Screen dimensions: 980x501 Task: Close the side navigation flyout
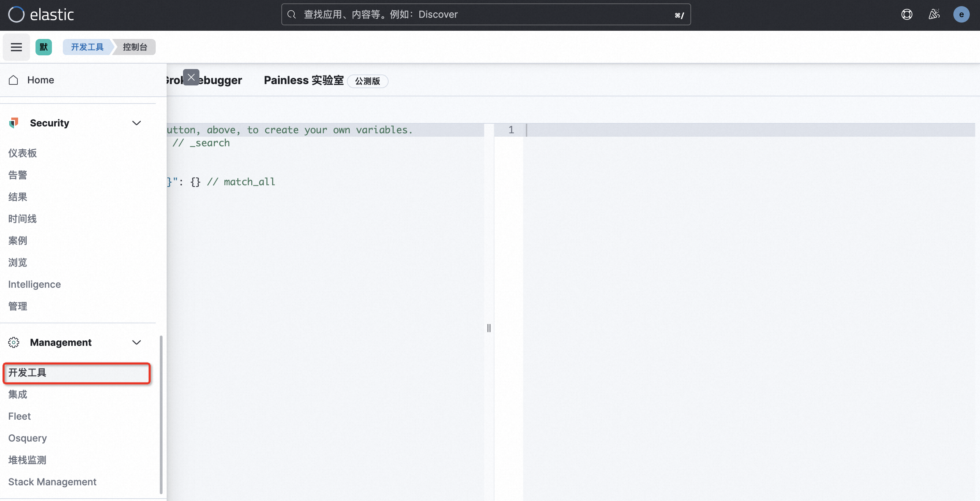click(x=191, y=77)
